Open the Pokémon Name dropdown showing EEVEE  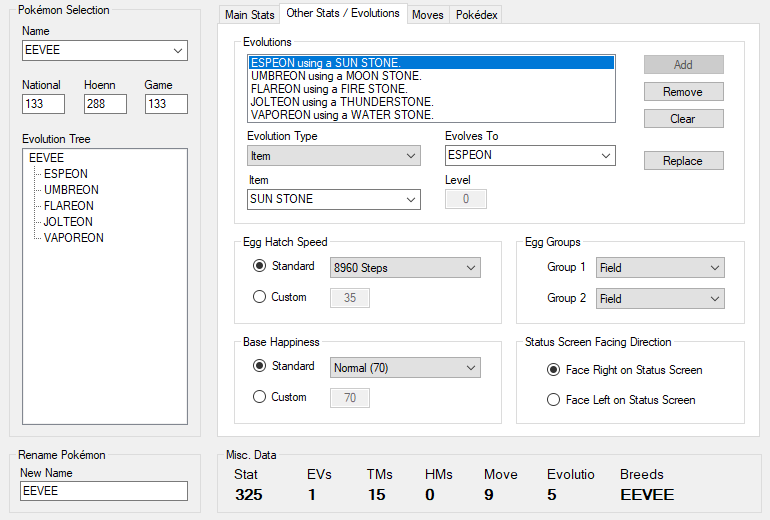pyautogui.click(x=105, y=51)
